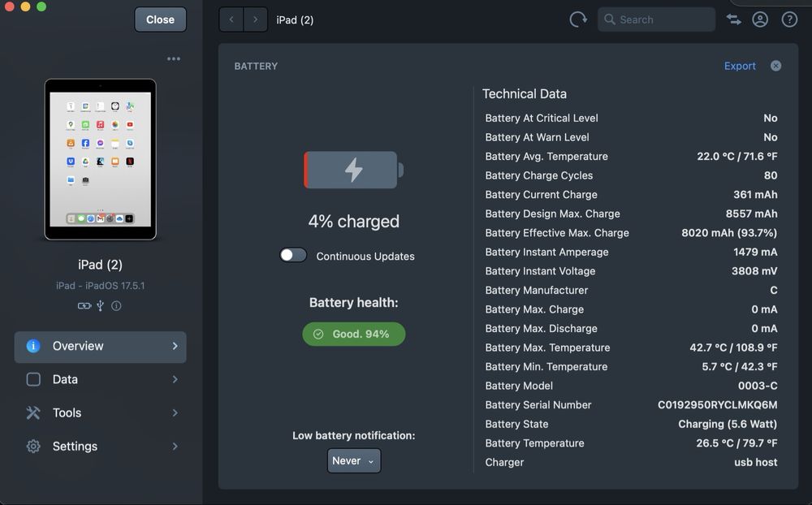This screenshot has width=812, height=505.
Task: Click the Data square icon
Action: [x=33, y=380]
